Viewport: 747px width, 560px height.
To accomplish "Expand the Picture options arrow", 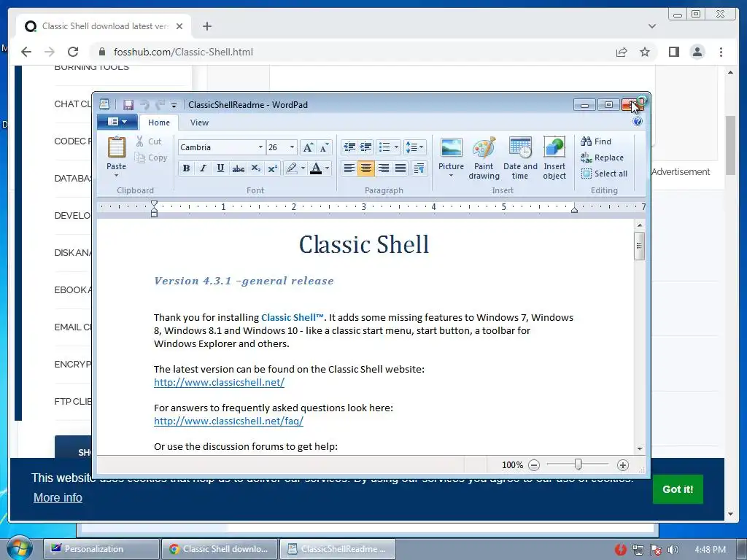I will point(451,175).
